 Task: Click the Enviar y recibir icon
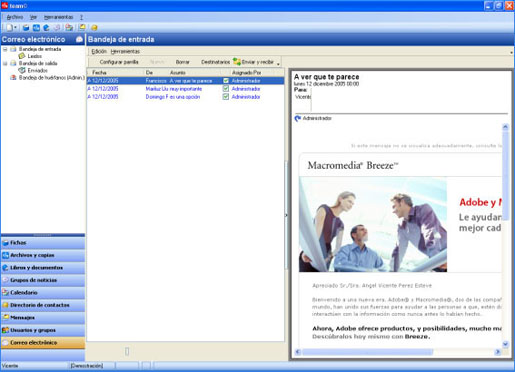(x=237, y=62)
